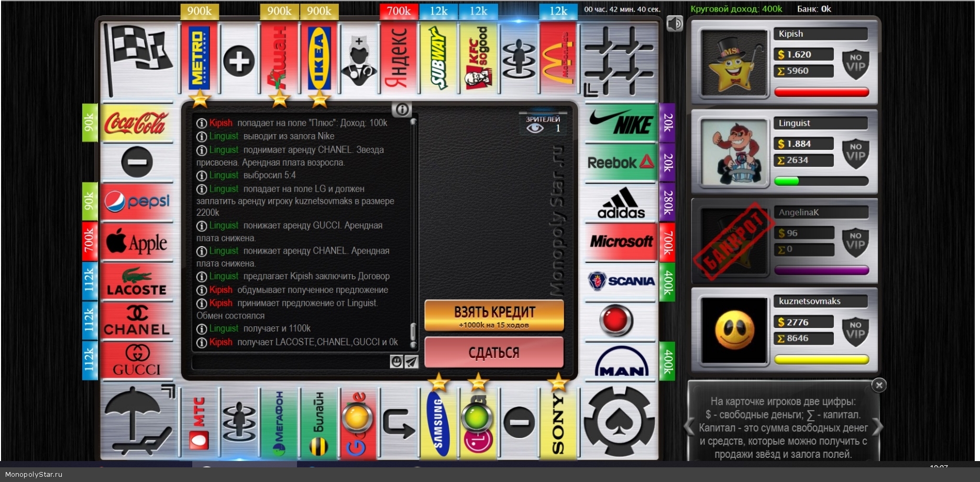Select the Scania board cell

pyautogui.click(x=620, y=281)
